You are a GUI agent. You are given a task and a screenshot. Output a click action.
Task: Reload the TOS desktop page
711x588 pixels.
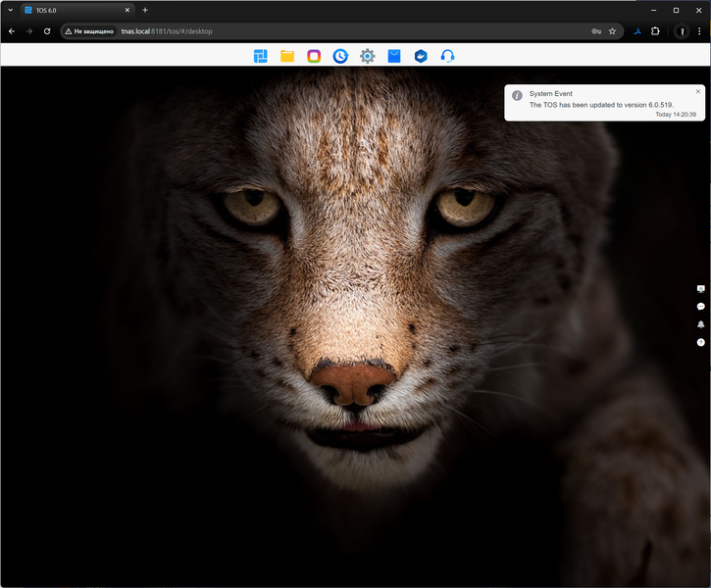(47, 31)
